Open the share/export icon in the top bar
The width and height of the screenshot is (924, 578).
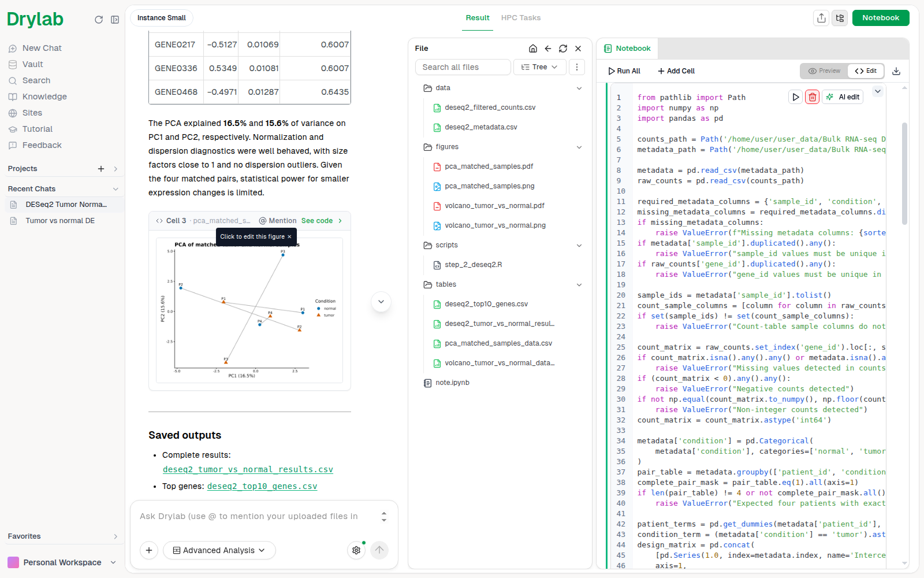[821, 18]
